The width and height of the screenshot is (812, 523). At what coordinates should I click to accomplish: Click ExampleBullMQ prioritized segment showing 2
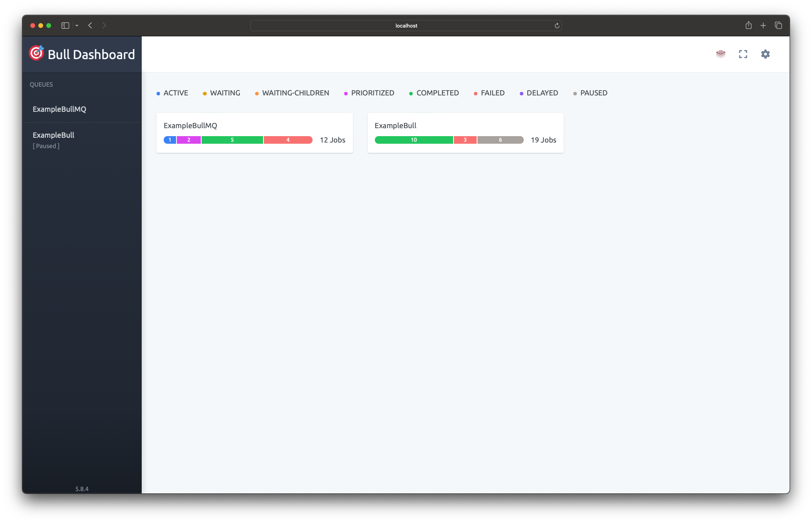tap(189, 140)
